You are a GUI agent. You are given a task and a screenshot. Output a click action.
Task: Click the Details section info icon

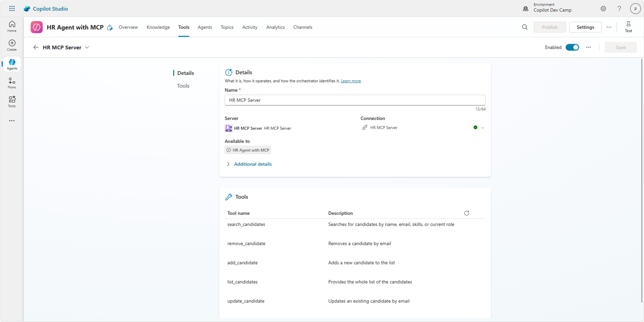(x=229, y=72)
